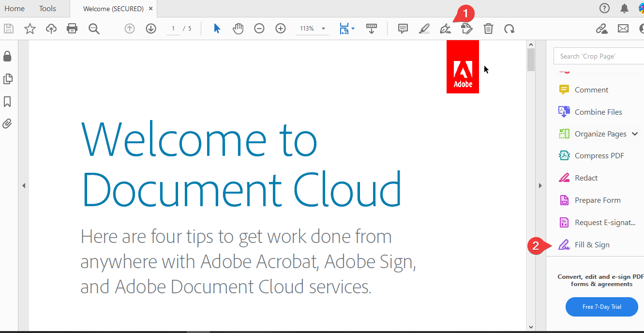Click the Search 'Crop Page' input field
Image resolution: width=644 pixels, height=333 pixels.
pyautogui.click(x=599, y=56)
